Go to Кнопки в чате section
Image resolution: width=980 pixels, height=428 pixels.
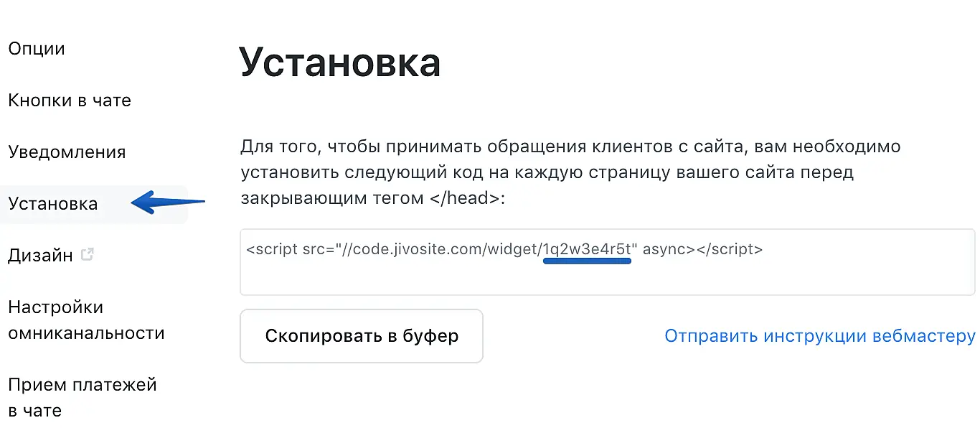(70, 101)
